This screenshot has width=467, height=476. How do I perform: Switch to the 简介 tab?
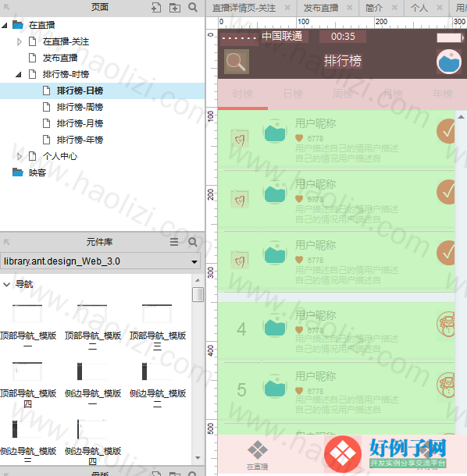pos(374,8)
